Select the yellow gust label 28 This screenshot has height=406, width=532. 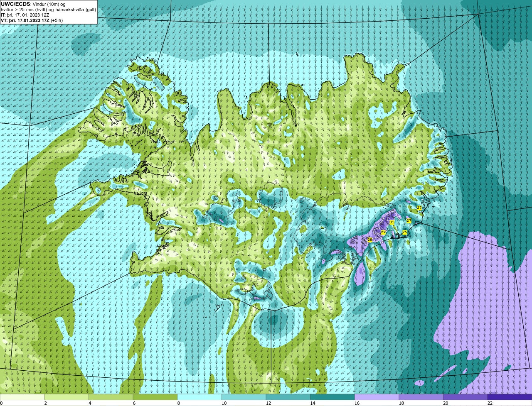pyautogui.click(x=370, y=240)
